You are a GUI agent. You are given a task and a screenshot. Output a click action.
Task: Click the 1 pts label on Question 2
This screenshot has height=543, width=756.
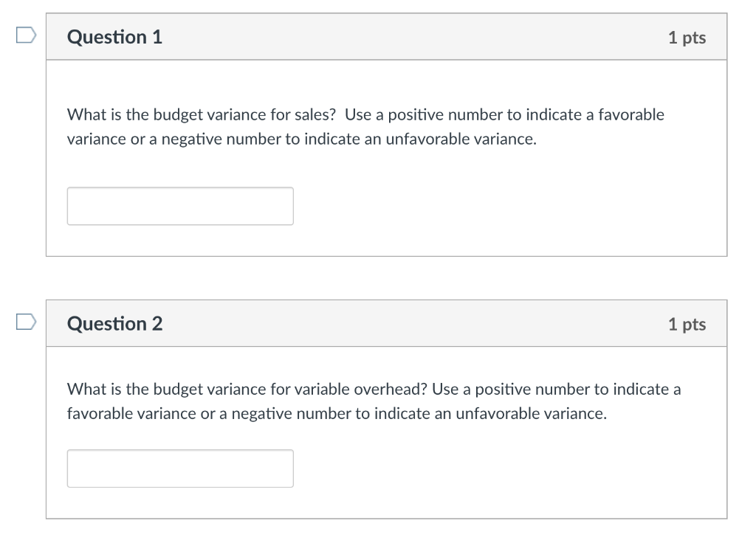(x=688, y=323)
